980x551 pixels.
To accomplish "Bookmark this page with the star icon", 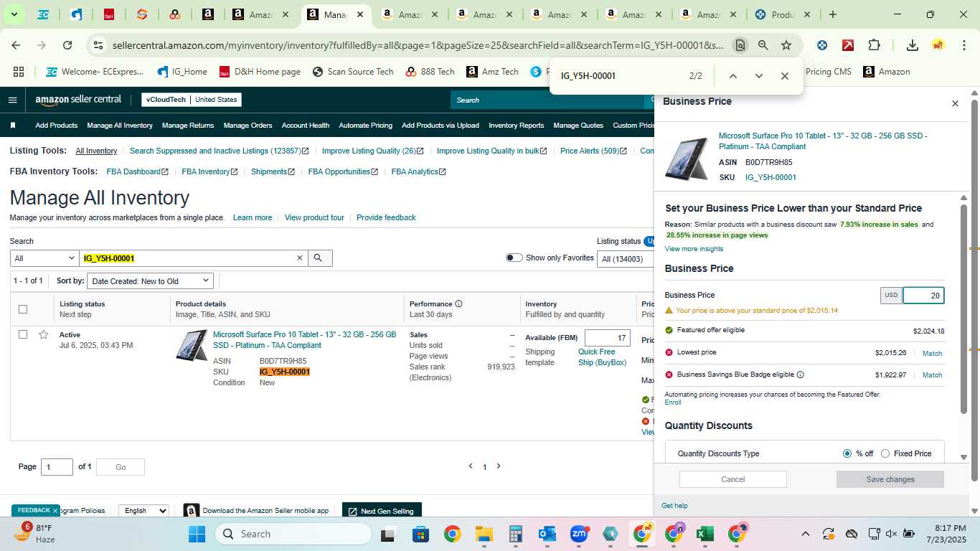I will (x=786, y=45).
